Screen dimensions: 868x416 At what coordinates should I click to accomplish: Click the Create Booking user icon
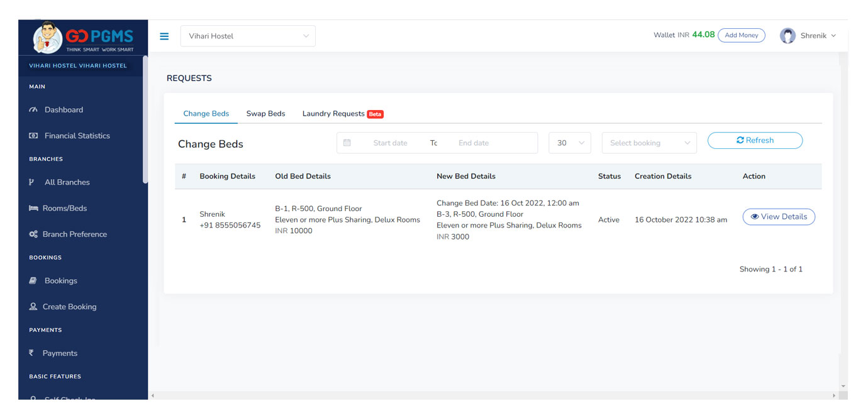coord(33,307)
